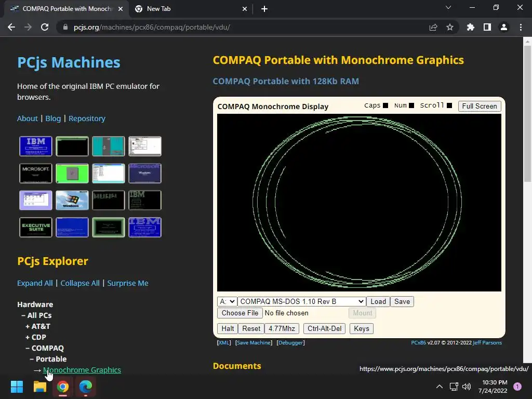Open the Debugger link

291,343
